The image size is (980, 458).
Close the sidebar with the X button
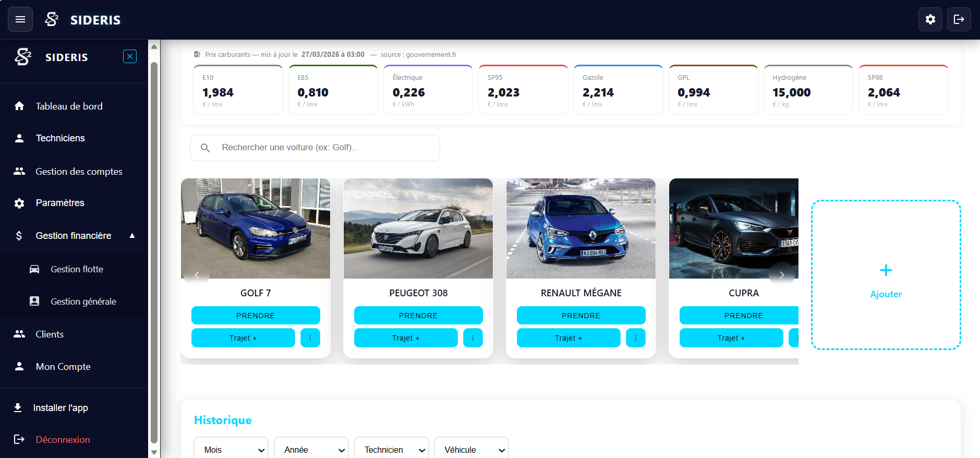130,56
